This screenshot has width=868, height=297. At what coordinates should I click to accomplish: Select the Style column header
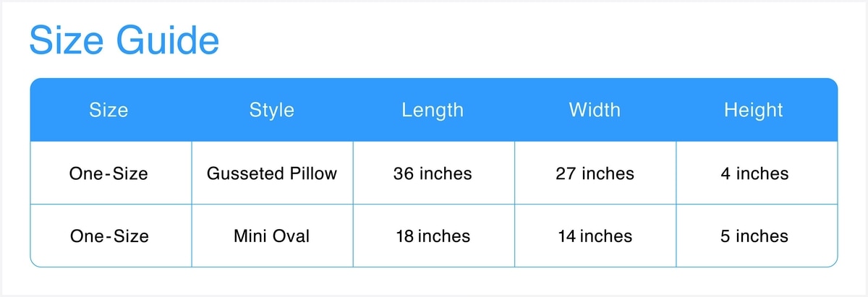272,110
